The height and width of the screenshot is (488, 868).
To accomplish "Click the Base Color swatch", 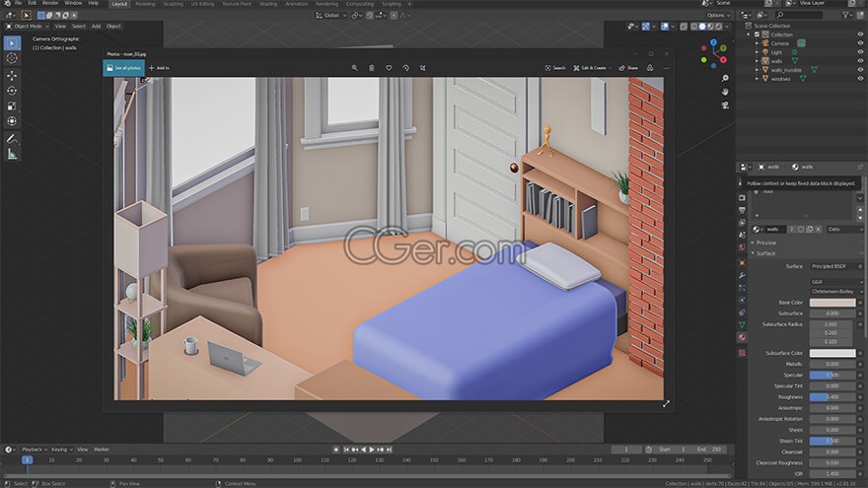I will pyautogui.click(x=832, y=302).
